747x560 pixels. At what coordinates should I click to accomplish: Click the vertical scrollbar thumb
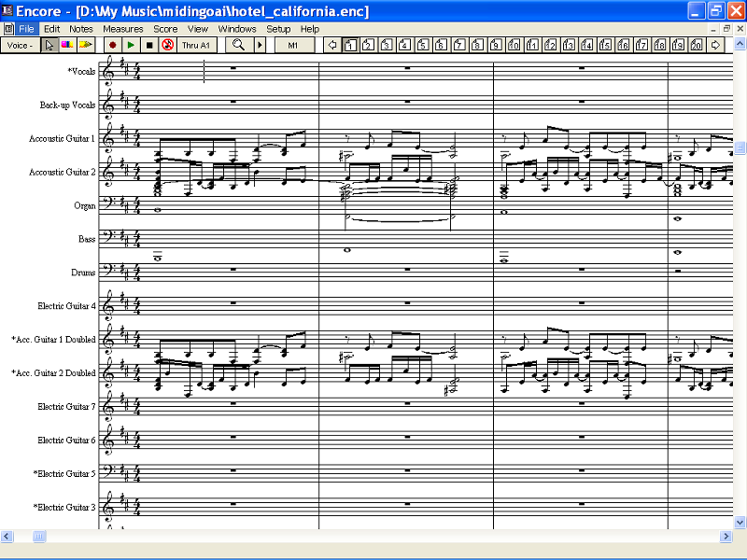[x=740, y=147]
